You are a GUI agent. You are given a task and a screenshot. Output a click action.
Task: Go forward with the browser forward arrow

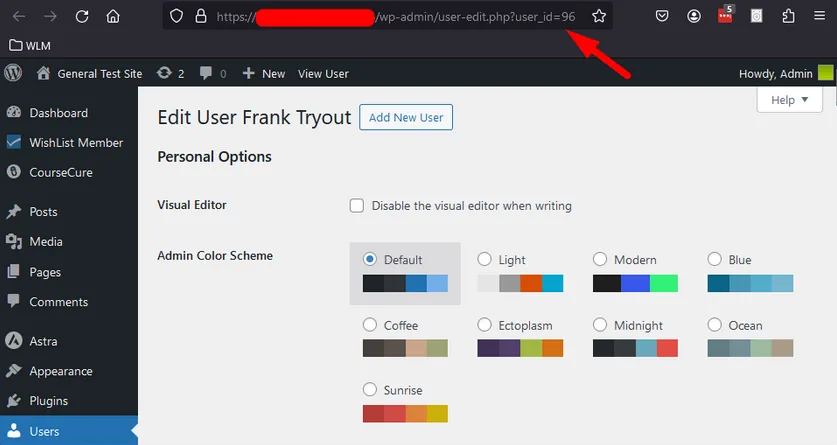tap(50, 17)
